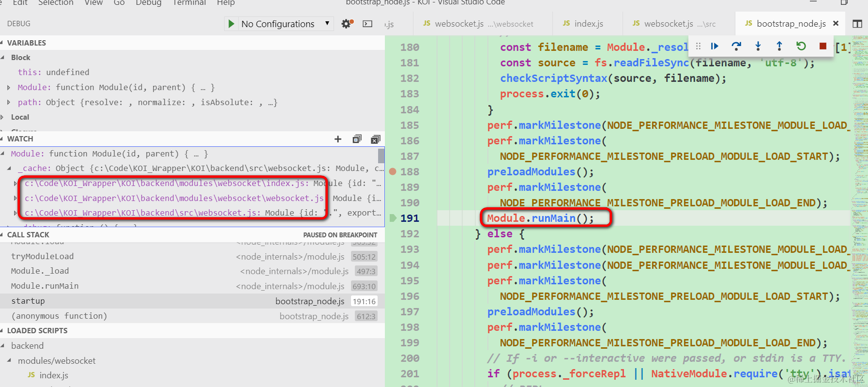Switch to websocket.js ...\websocket tab
This screenshot has height=387, width=868.
coord(482,24)
